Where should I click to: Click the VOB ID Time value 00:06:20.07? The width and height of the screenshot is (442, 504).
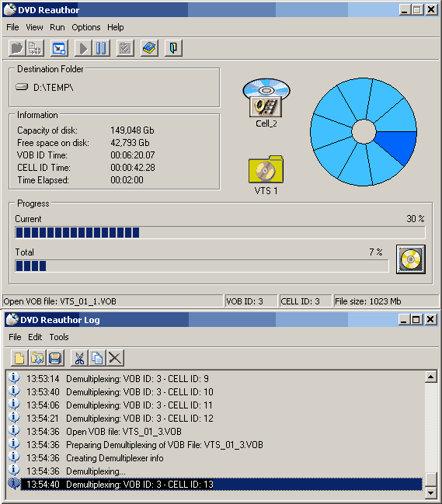132,155
